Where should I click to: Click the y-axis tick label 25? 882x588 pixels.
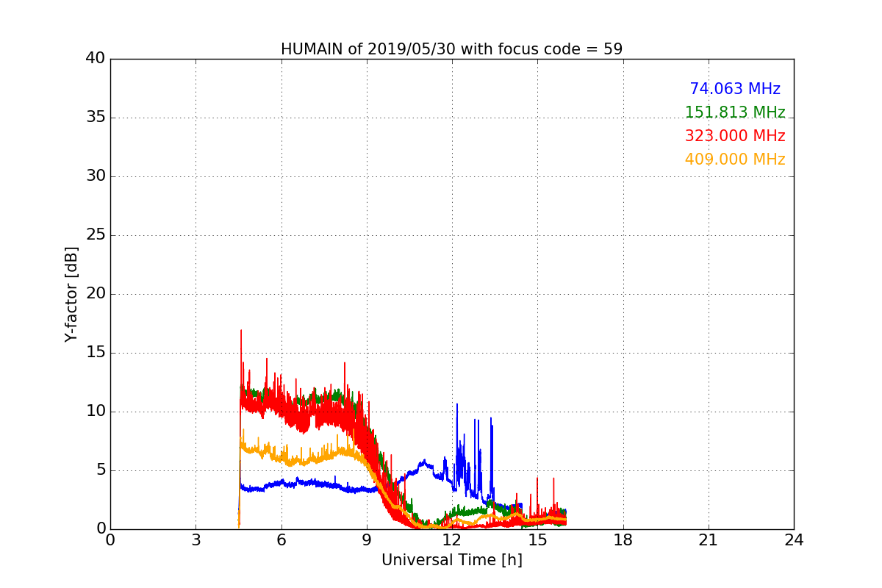(x=95, y=235)
